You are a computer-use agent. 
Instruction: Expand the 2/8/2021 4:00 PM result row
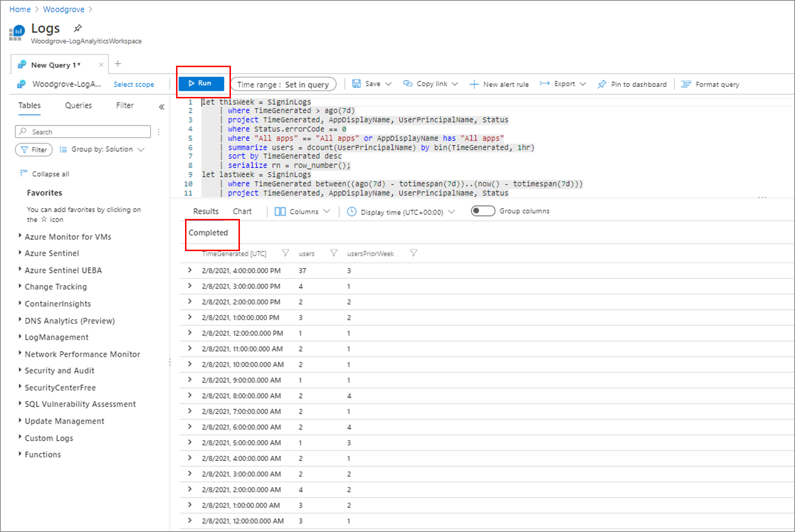tap(190, 270)
